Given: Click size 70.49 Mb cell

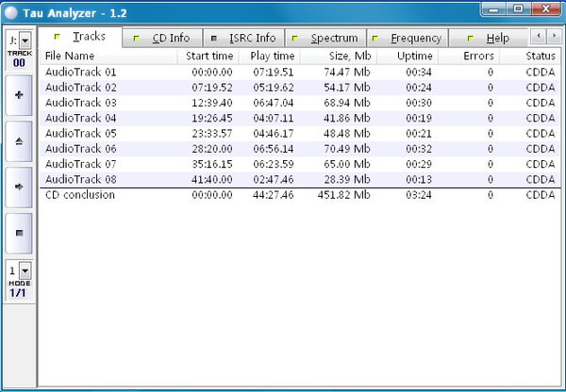Looking at the screenshot, I should point(347,149).
